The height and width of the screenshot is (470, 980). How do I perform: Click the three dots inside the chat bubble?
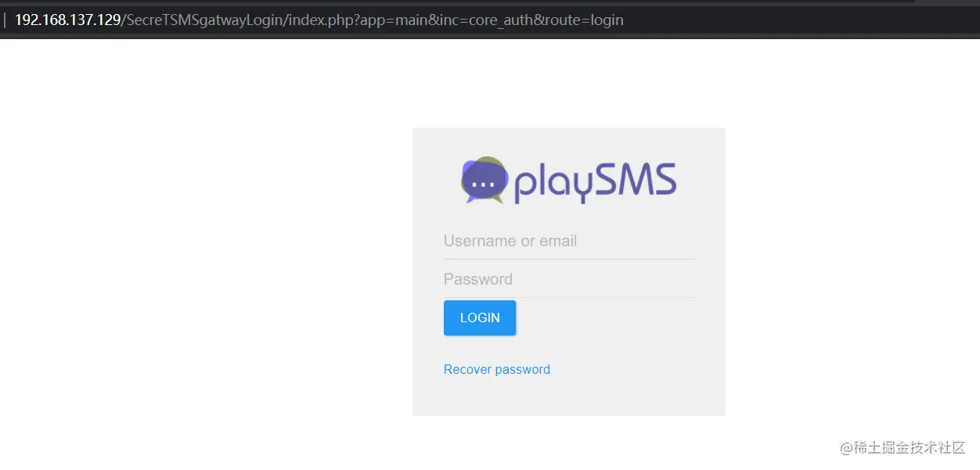tap(484, 185)
